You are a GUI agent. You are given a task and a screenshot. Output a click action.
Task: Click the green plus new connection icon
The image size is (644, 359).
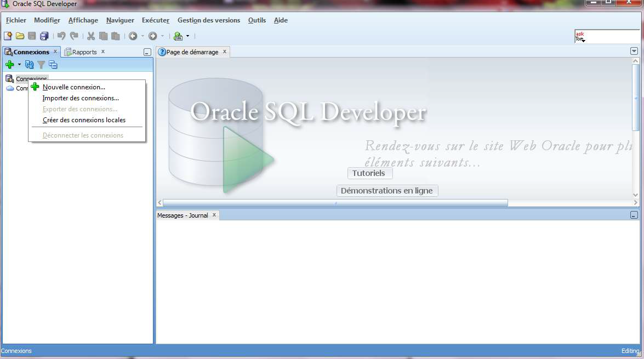click(x=9, y=65)
